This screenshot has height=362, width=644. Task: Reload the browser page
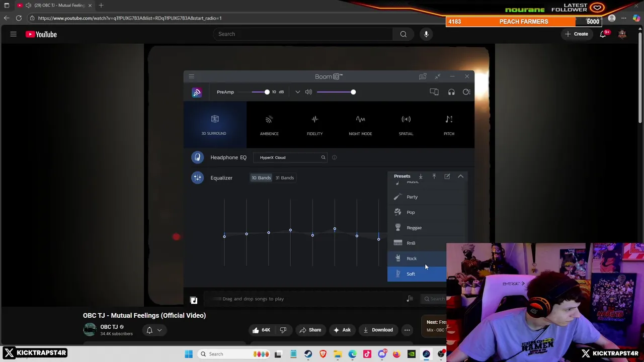[x=19, y=18]
